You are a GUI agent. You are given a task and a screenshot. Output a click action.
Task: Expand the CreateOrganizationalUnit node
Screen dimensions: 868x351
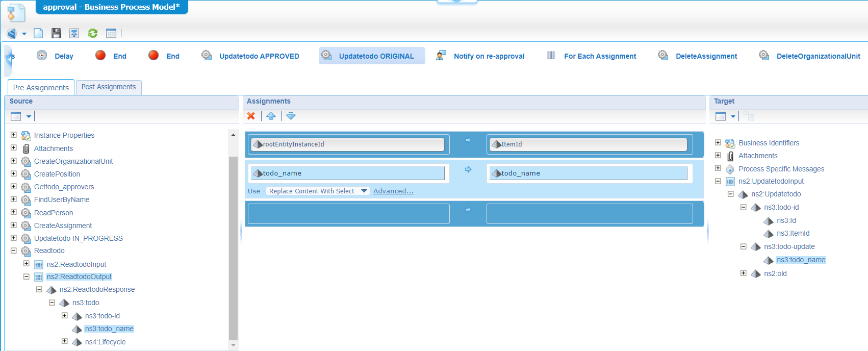pos(14,161)
